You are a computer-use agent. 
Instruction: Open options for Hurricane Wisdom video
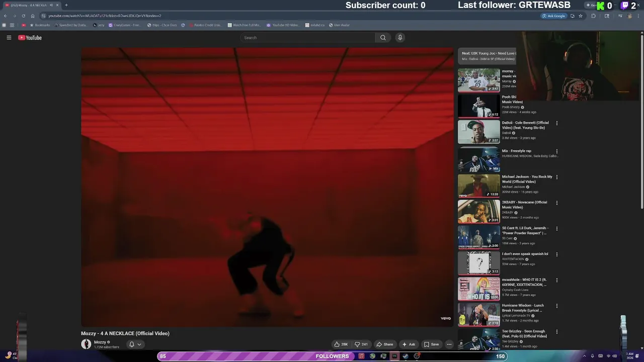[556, 306]
